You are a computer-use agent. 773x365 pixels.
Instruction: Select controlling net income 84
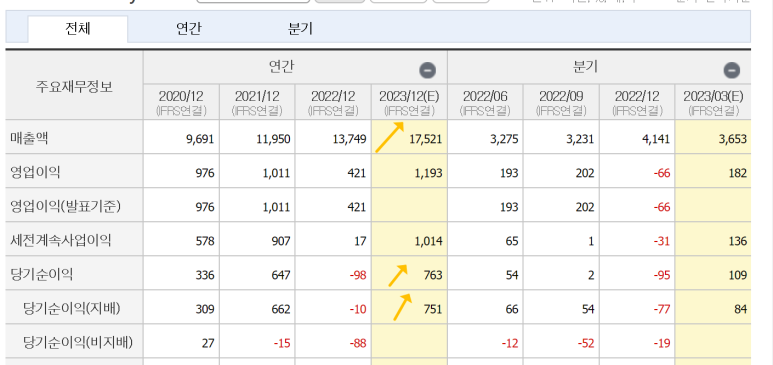pyautogui.click(x=741, y=309)
